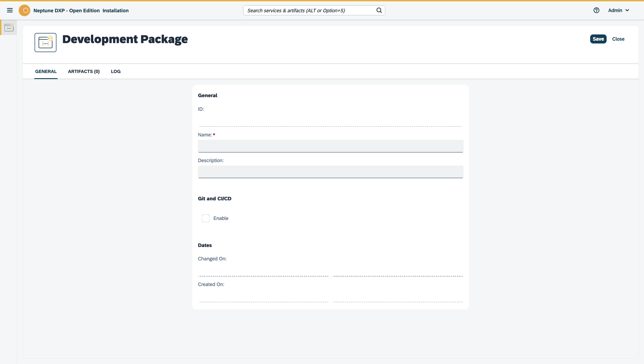Open the ARTIFACTS (0) tab
Viewport: 644px width, 364px height.
pos(84,71)
